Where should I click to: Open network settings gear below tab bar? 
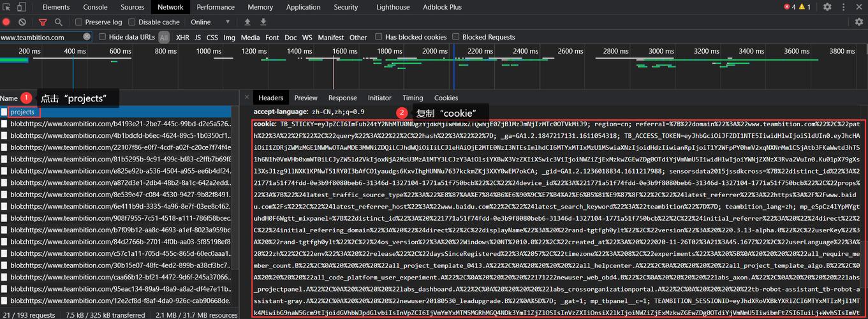[x=859, y=22]
